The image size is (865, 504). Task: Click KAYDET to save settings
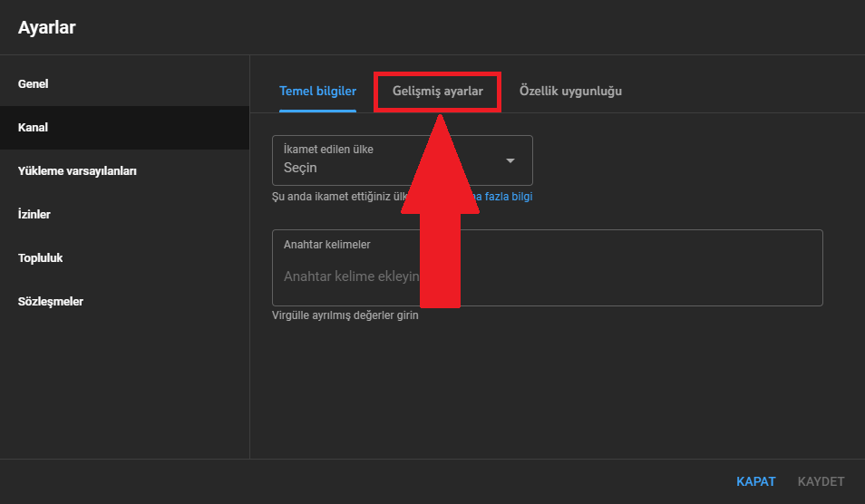coord(821,481)
